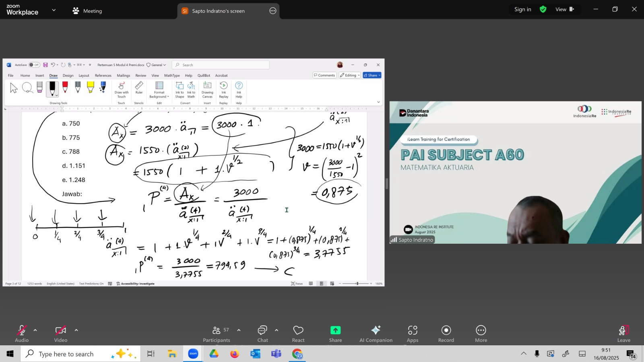Open the Zoom Workplace dropdown chevron
This screenshot has height=362, width=644.
click(x=54, y=10)
